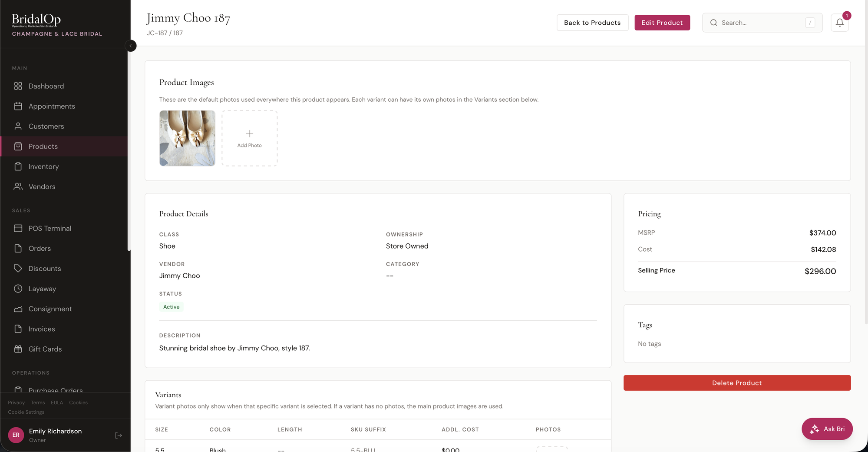Click the Consignment icon in sidebar
The width and height of the screenshot is (868, 452).
pyautogui.click(x=18, y=309)
